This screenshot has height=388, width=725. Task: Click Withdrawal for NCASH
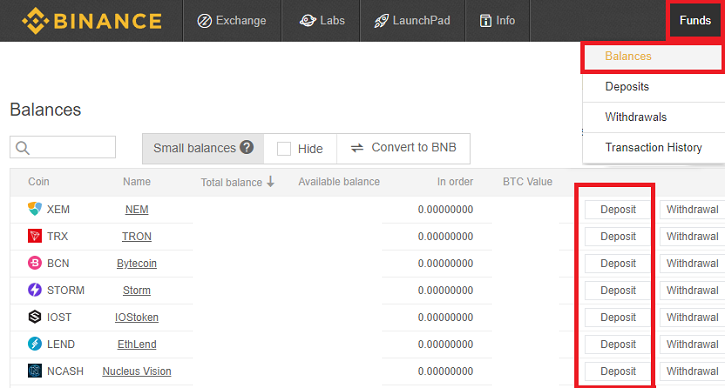click(x=692, y=371)
